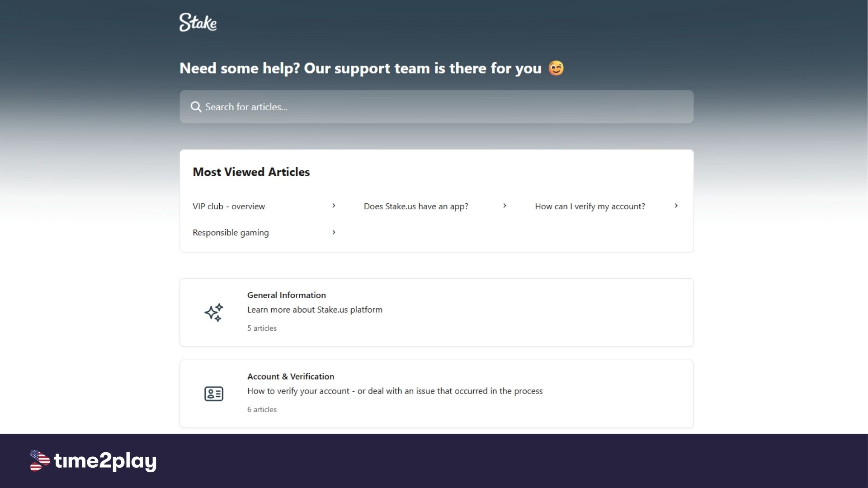The width and height of the screenshot is (868, 488).
Task: Click the search magnifier icon
Action: 196,107
